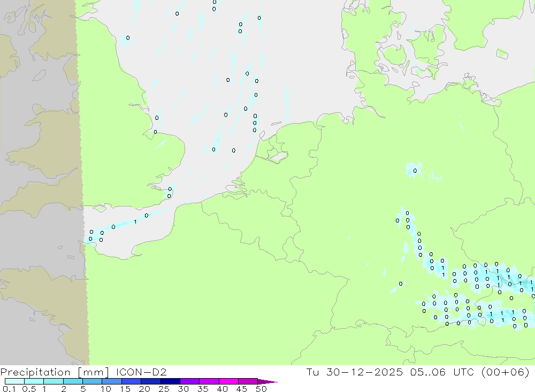The height and width of the screenshot is (392, 535).
Task: Click the 10–15 mm legend swatch
Action: point(112,381)
